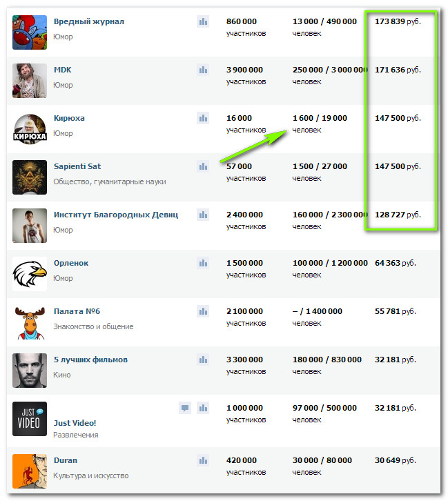Open the Вредный журнал community link
Screen dimensions: 448x501
89,21
